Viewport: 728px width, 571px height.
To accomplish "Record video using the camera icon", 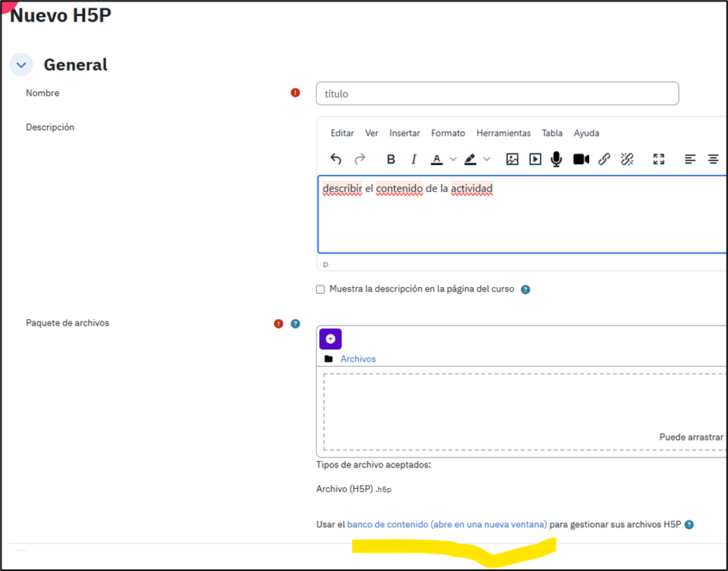I will pos(581,159).
